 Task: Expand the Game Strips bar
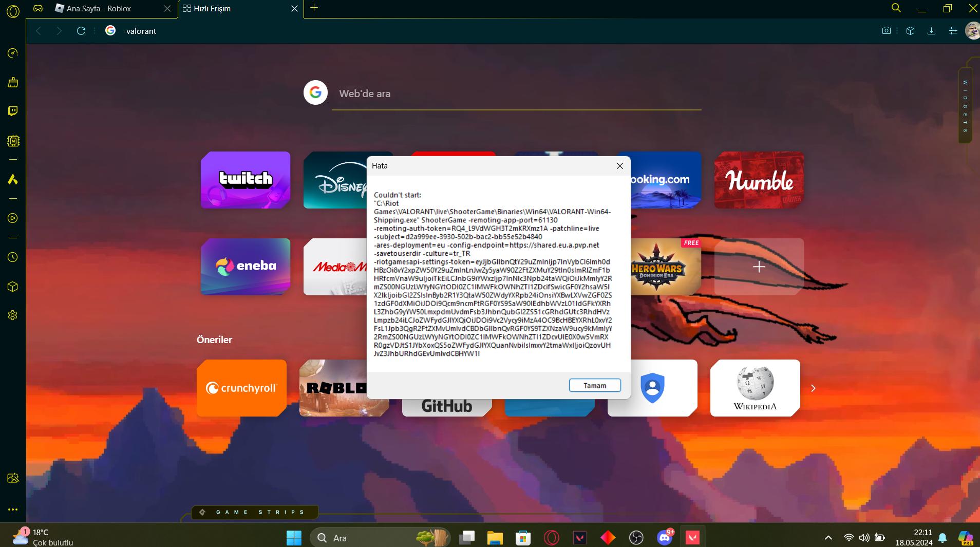pos(255,512)
